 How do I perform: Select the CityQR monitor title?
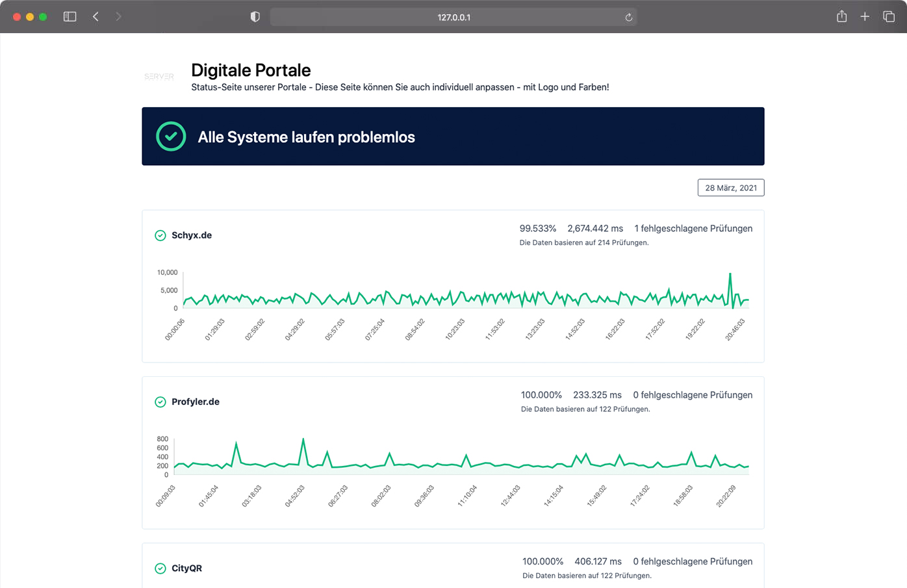(x=186, y=569)
